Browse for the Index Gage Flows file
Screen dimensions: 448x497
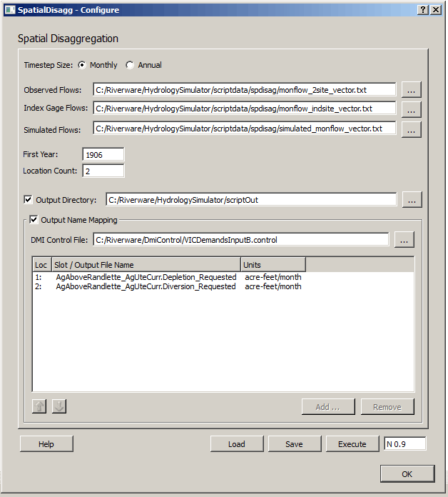tap(412, 109)
